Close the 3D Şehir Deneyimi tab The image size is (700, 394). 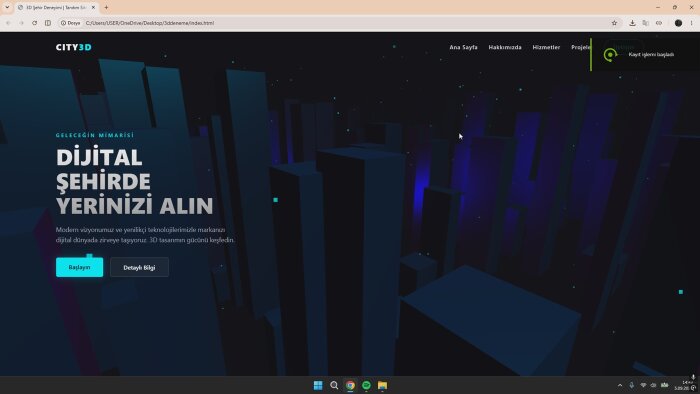[x=93, y=8]
